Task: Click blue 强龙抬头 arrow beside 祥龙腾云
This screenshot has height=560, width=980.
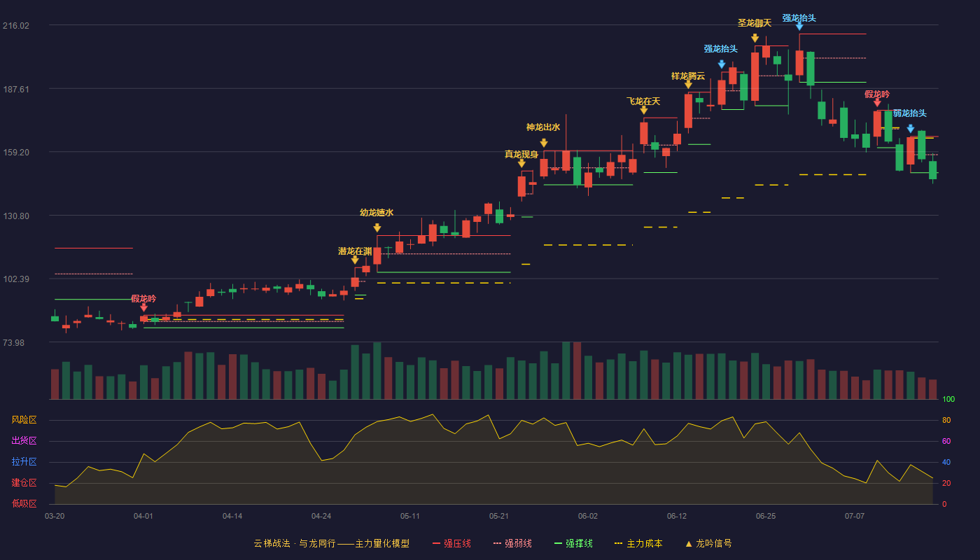Action: pyautogui.click(x=722, y=64)
